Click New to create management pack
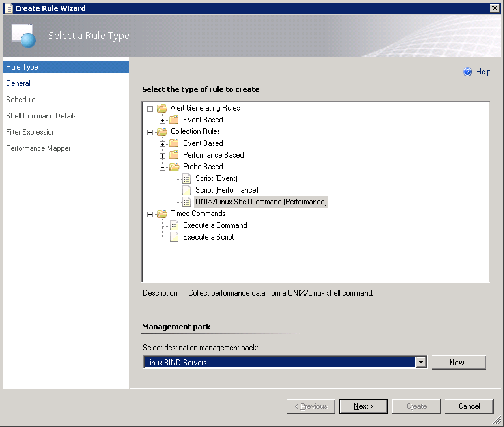The image size is (504, 427). click(x=458, y=363)
